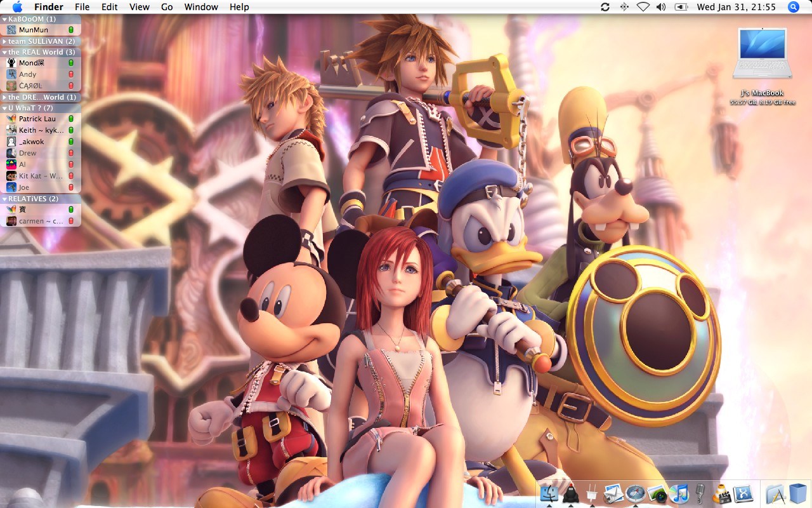Screen dimensions: 812x508
Task: Collapse the KaBOoOM contact group
Action: click(4, 19)
